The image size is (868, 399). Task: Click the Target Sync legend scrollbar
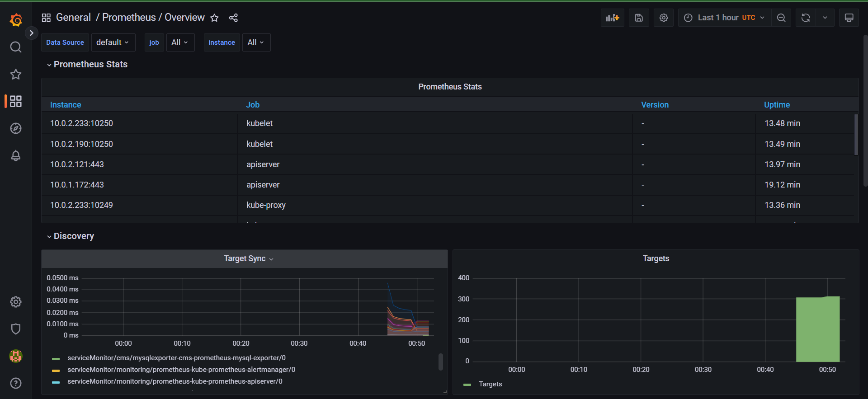[441, 362]
